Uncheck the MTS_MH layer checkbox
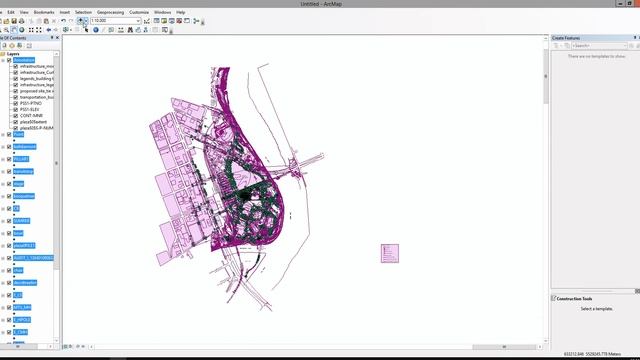 pos(9,308)
